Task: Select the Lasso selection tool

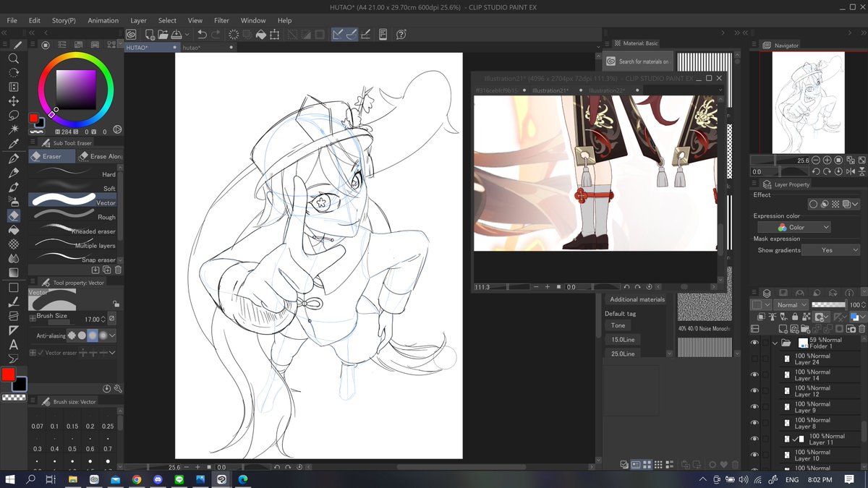Action: [x=13, y=116]
